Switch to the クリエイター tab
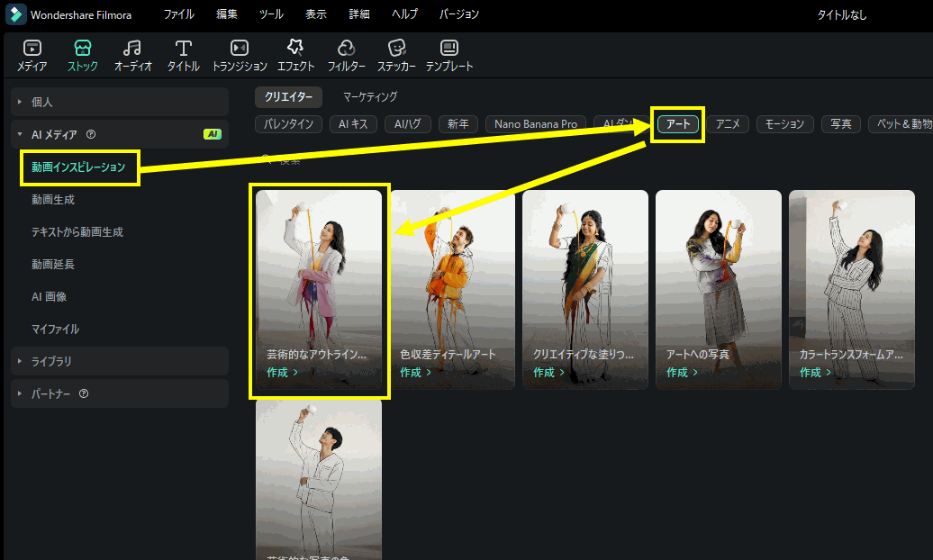 288,96
